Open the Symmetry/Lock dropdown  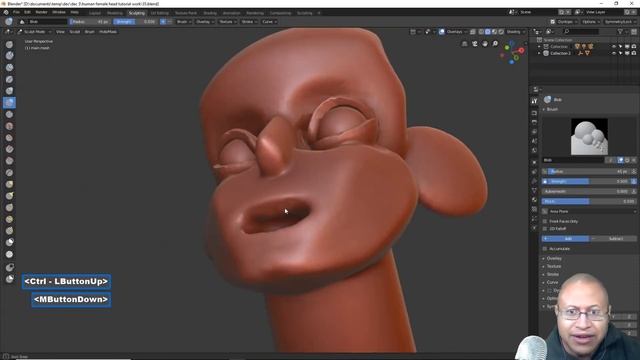(620, 22)
